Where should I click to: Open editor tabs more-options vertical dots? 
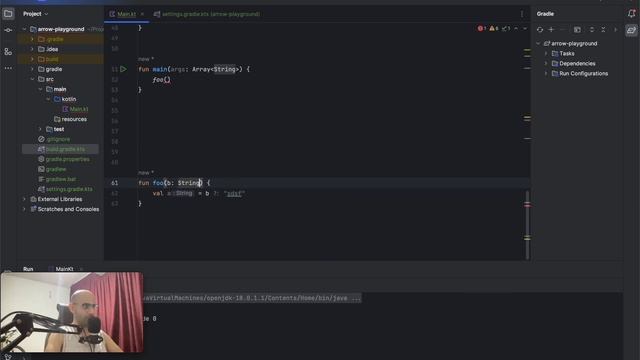point(522,14)
